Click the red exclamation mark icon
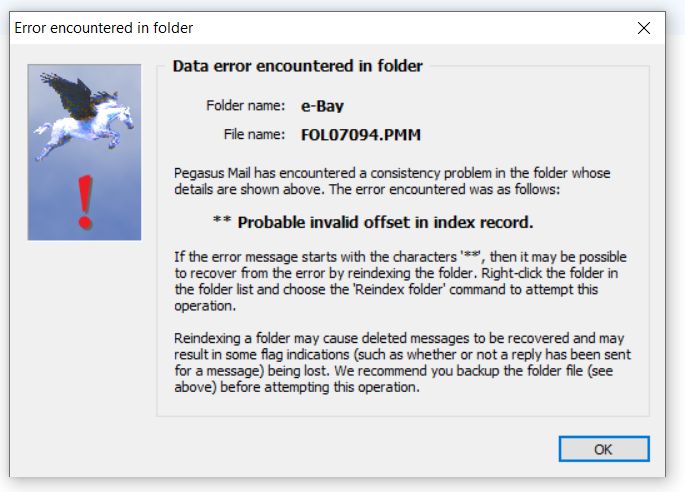This screenshot has height=492, width=685. click(x=85, y=201)
